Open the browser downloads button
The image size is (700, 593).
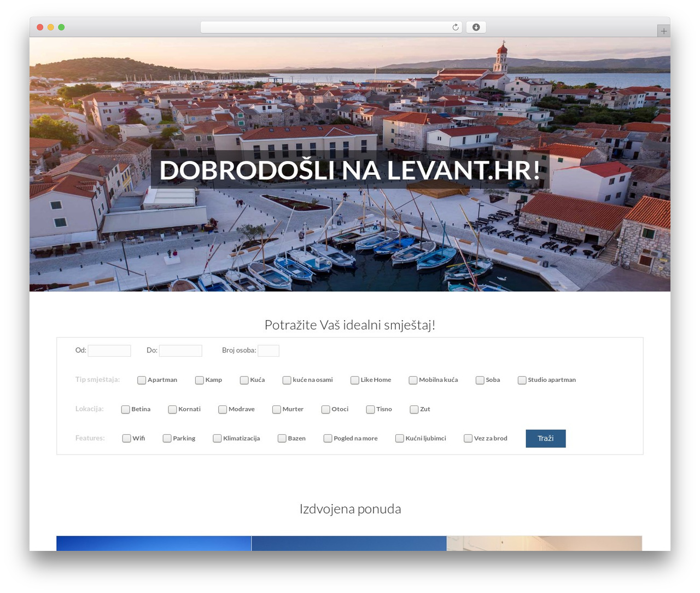(476, 27)
